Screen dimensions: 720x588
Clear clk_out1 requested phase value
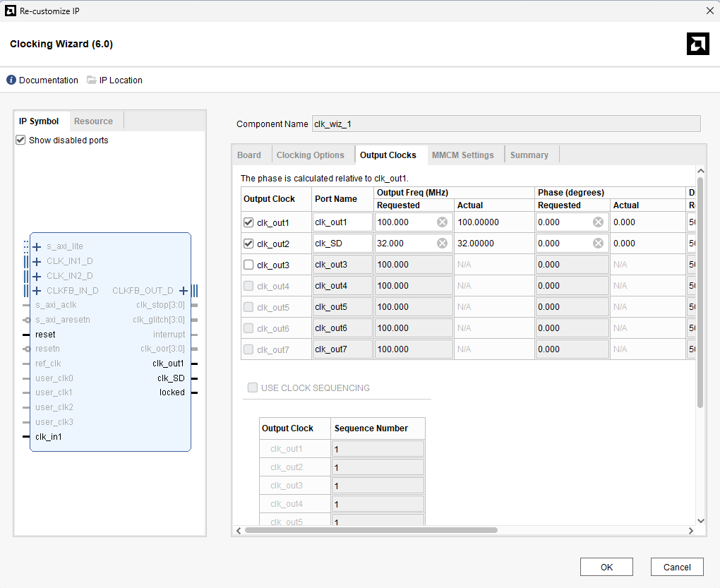(598, 222)
